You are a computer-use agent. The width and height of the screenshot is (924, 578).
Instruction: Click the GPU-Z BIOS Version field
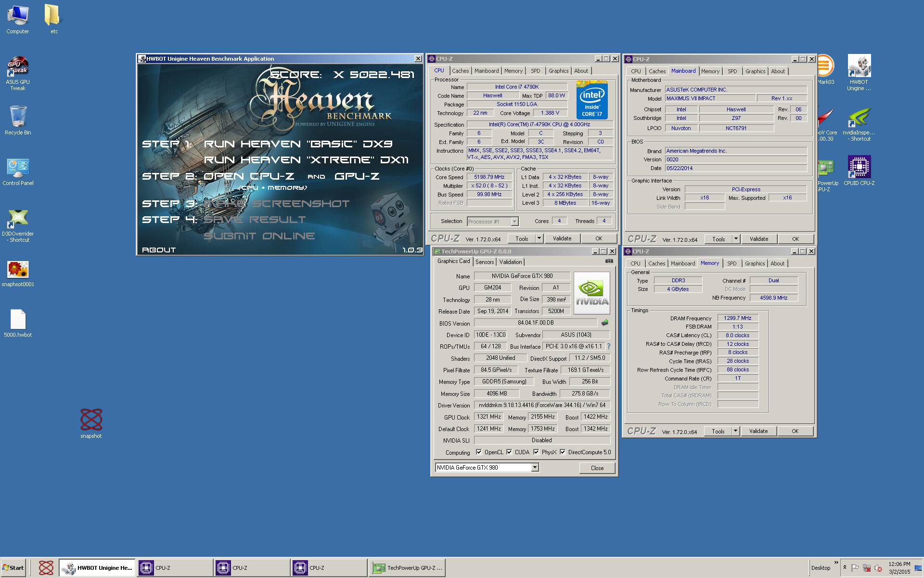(536, 323)
